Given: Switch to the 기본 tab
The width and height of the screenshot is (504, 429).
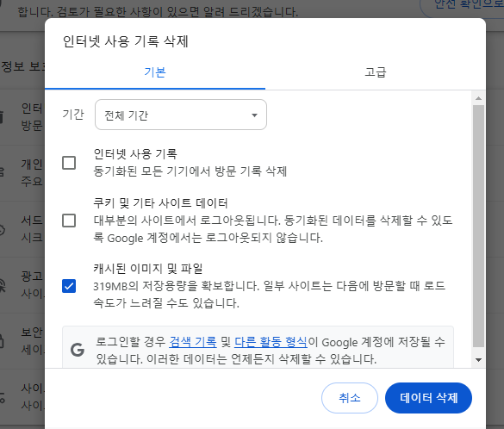Looking at the screenshot, I should point(154,72).
